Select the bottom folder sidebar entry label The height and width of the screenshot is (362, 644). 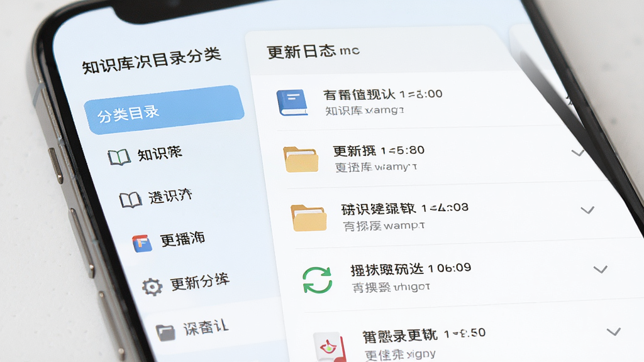206,327
